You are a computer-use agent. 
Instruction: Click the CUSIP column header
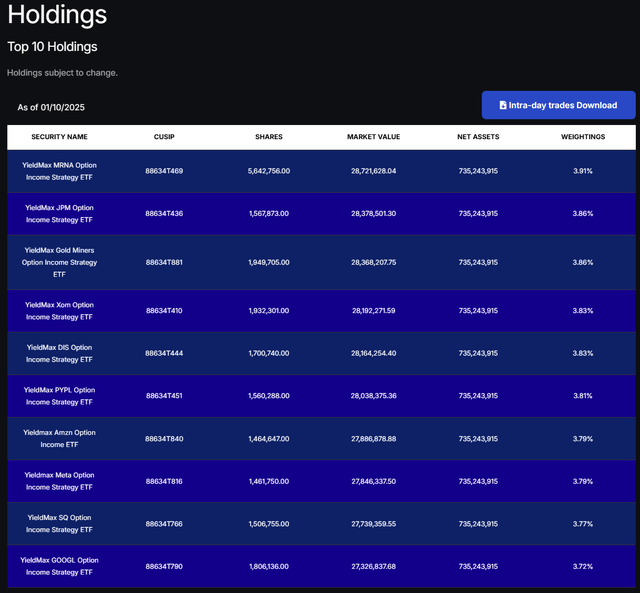[x=164, y=137]
